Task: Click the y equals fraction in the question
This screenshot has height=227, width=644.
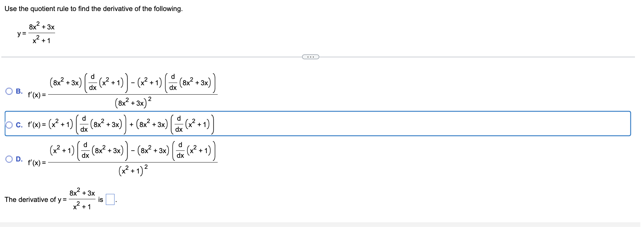Action: tap(36, 33)
